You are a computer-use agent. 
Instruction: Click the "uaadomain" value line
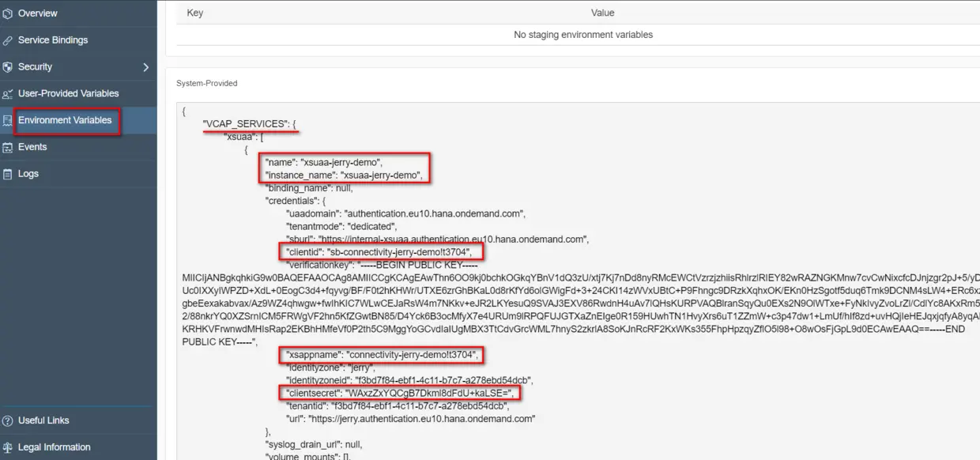coord(405,213)
